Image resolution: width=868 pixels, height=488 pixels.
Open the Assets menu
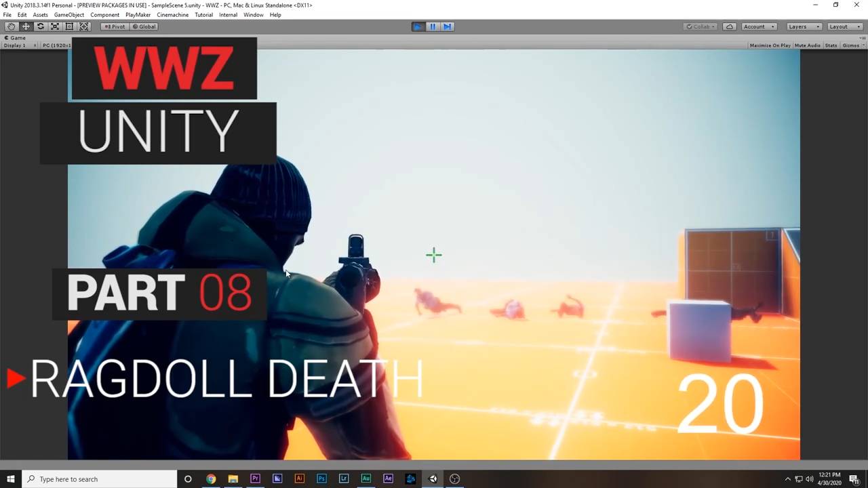(41, 15)
